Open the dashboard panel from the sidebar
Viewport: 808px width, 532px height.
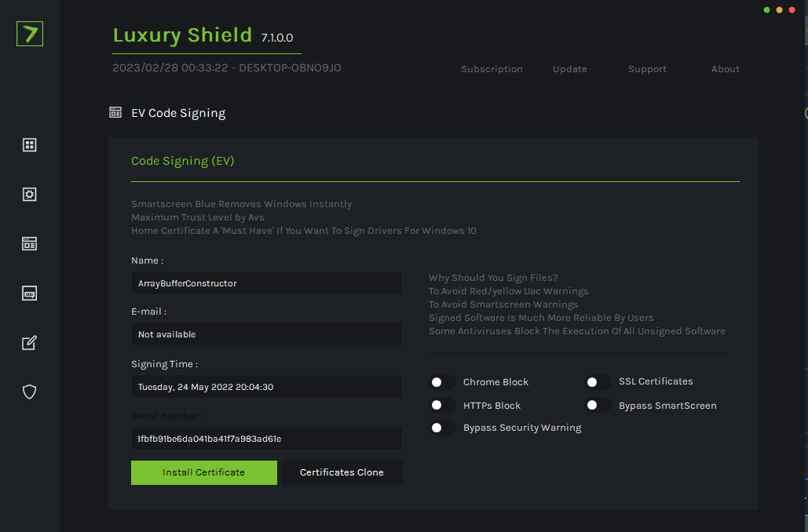click(29, 144)
